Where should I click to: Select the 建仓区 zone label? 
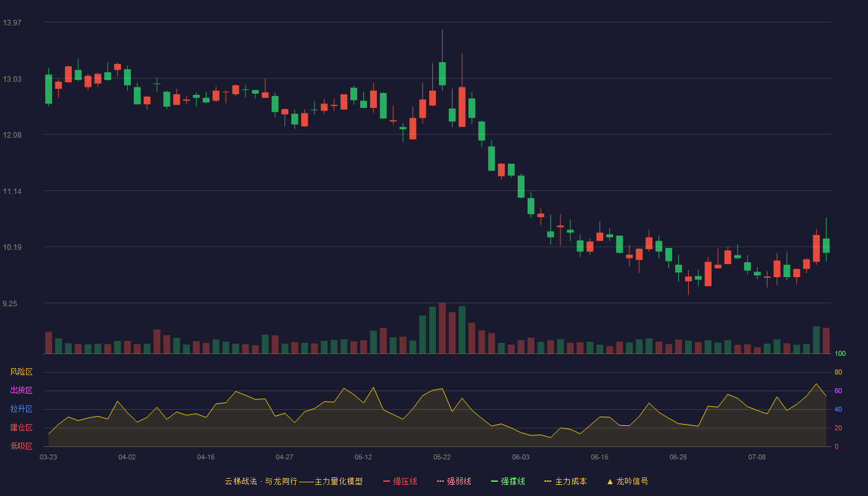pyautogui.click(x=21, y=428)
